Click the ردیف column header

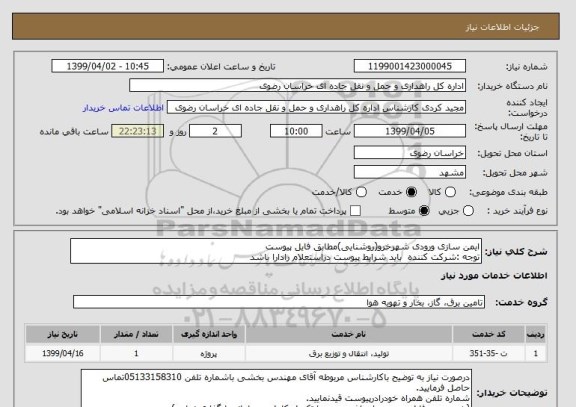[536, 334]
